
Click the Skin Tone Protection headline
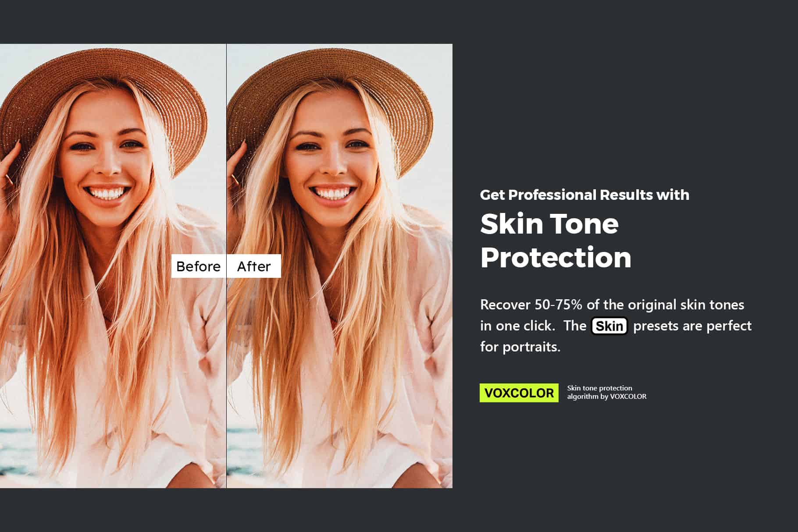pyautogui.click(x=556, y=240)
